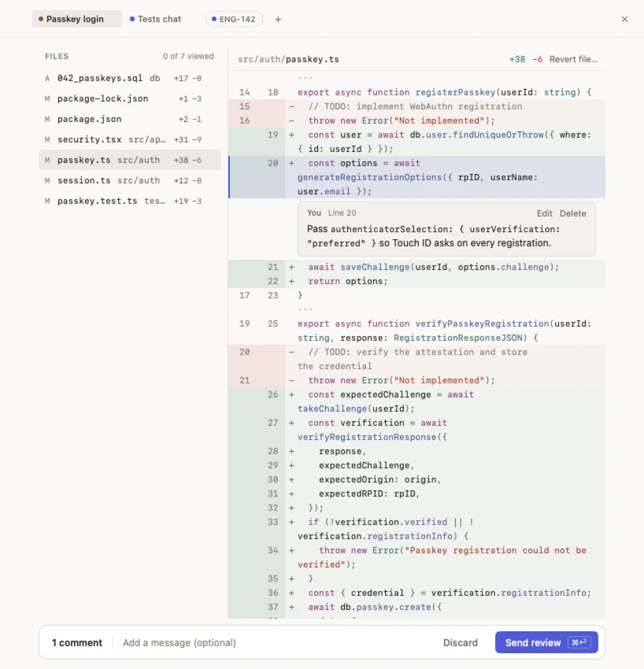Click the minus marker on old line 21
644x669 pixels.
(291, 380)
